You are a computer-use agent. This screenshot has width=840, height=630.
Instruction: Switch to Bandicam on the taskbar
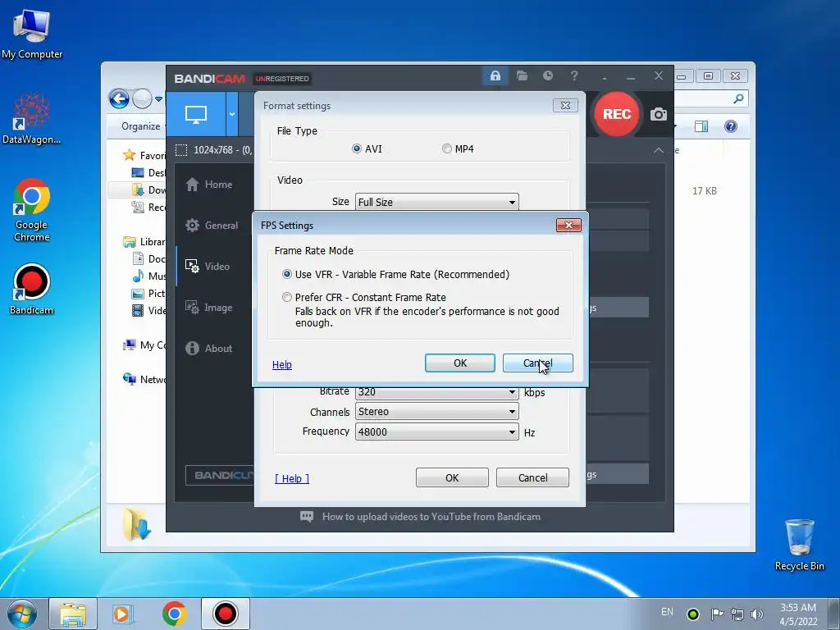tap(226, 614)
